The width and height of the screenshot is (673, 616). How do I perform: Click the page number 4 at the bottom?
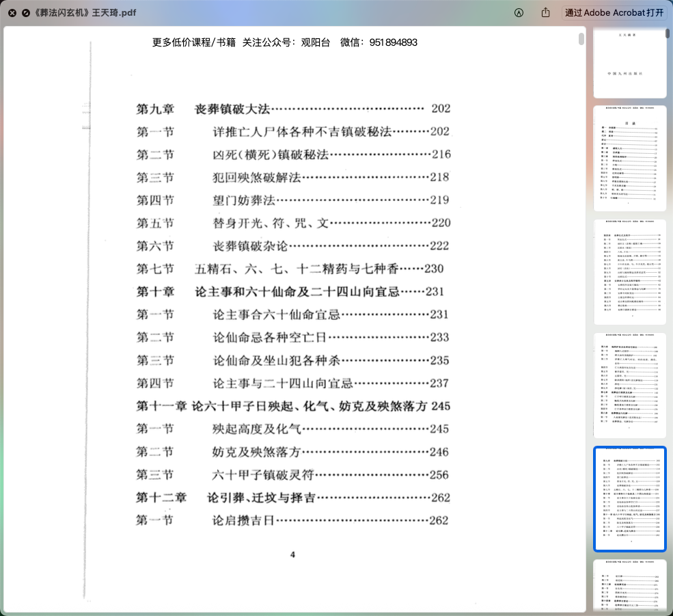pyautogui.click(x=292, y=554)
